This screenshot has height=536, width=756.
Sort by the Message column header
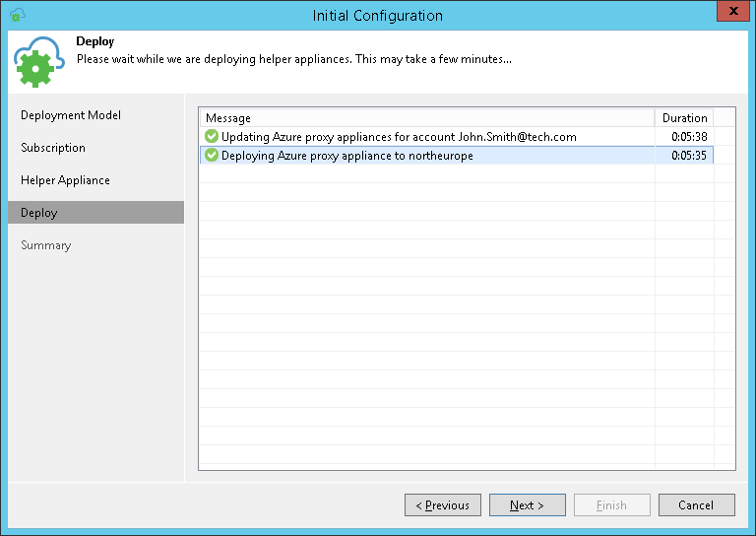[x=426, y=118]
